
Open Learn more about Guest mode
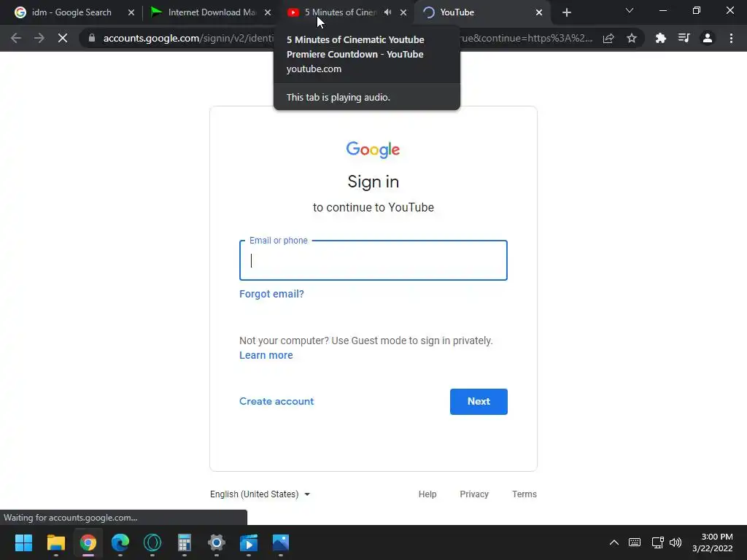pyautogui.click(x=266, y=355)
